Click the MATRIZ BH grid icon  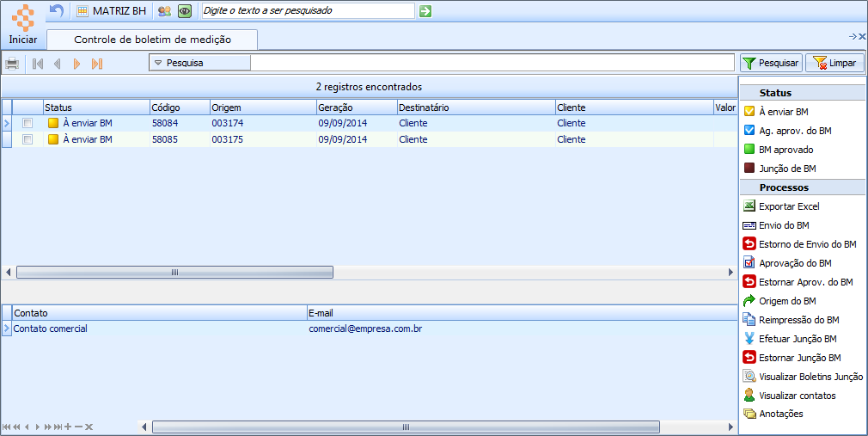[83, 11]
